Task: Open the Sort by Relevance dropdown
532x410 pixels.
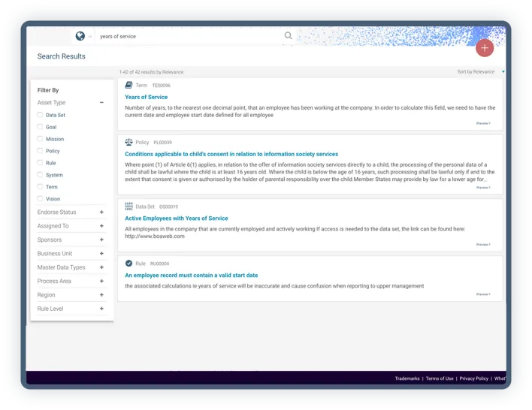Action: click(479, 72)
